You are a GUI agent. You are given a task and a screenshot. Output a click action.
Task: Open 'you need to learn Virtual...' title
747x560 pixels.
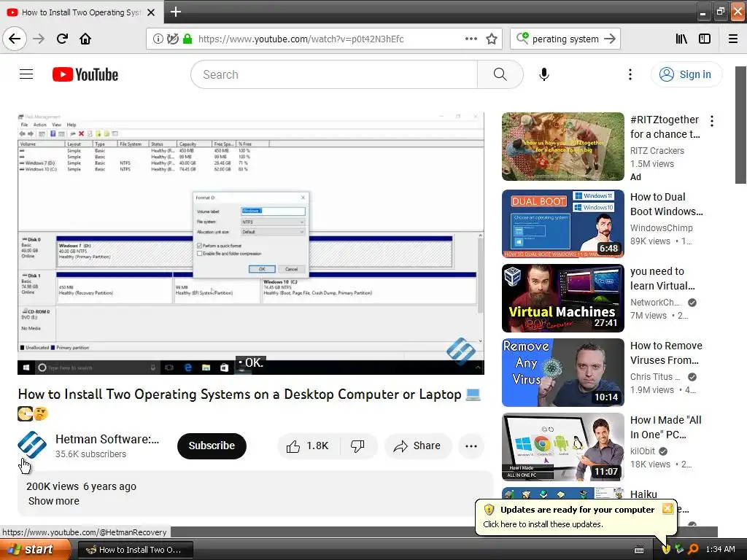click(x=662, y=279)
